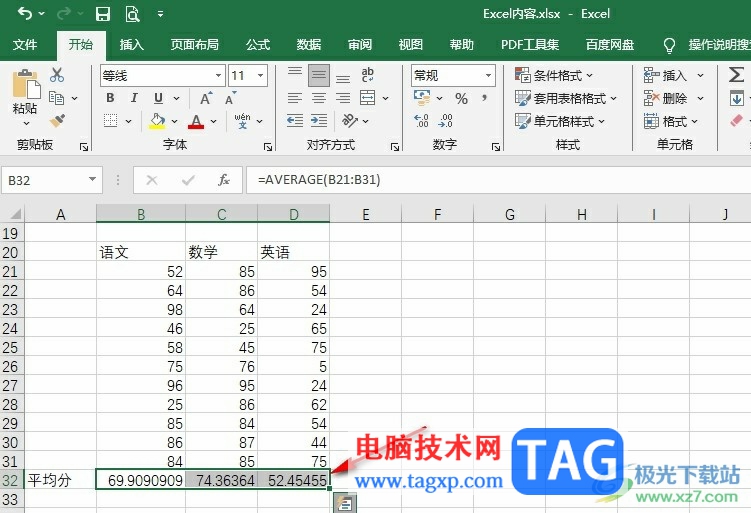Pick the red font color button
Screen dimensions: 751x513
coord(196,121)
